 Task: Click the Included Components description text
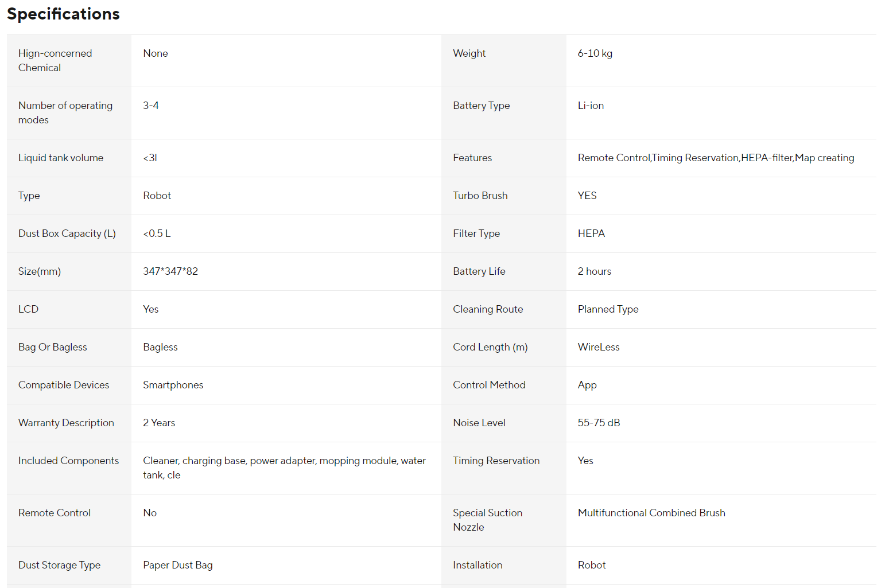pyautogui.click(x=285, y=468)
